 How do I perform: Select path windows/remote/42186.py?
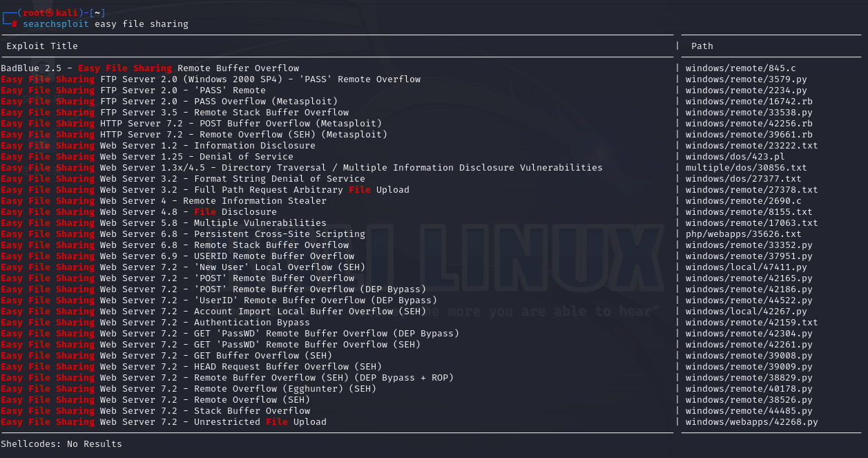(749, 289)
